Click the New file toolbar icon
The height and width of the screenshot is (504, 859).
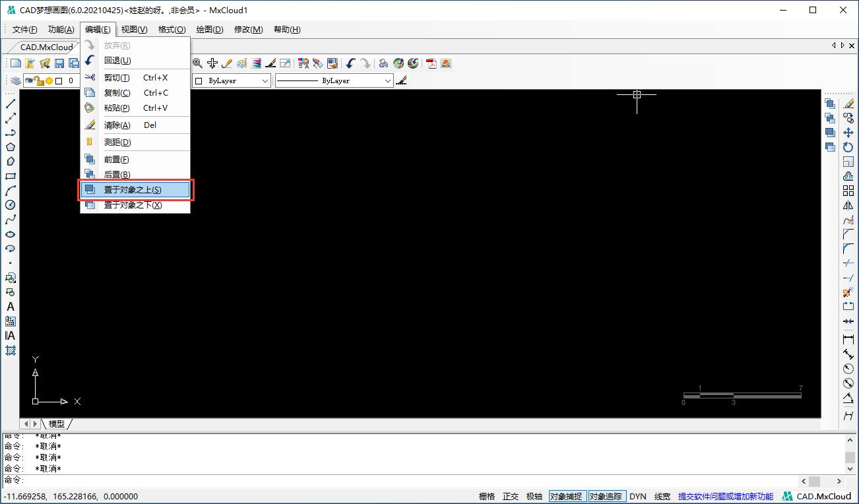[16, 63]
